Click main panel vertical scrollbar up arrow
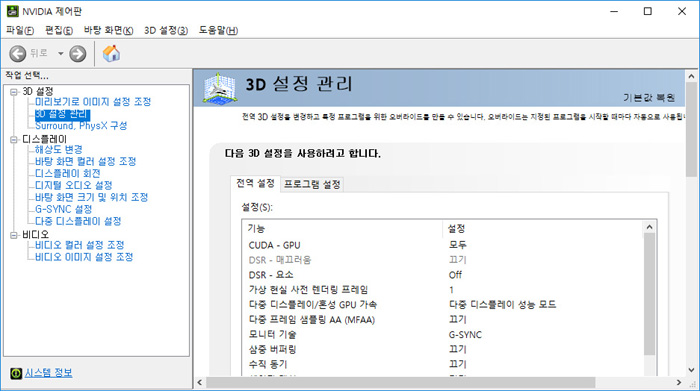This screenshot has height=391, width=700. 692,76
